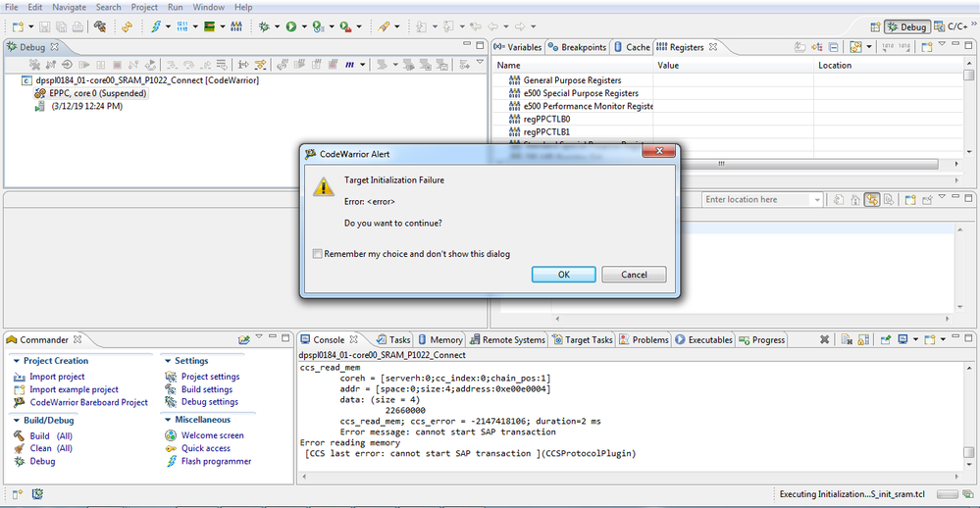
Task: Open Welcome screen link
Action: pos(213,435)
